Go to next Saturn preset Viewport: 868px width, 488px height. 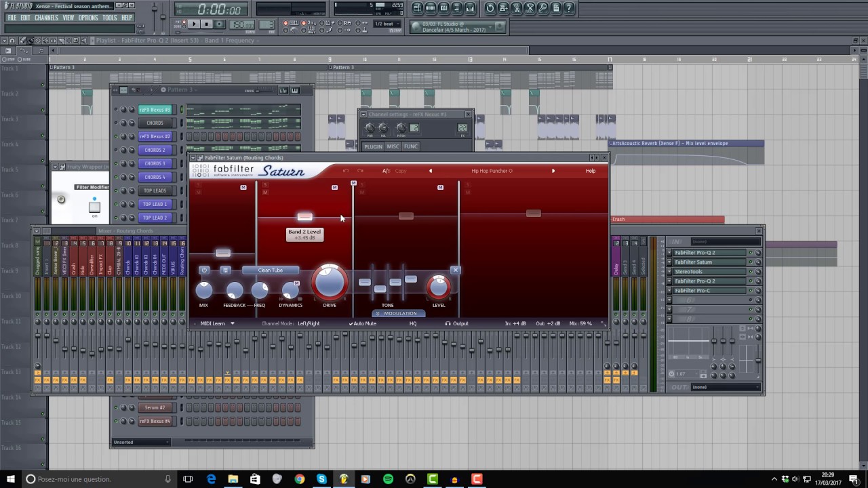(x=553, y=171)
